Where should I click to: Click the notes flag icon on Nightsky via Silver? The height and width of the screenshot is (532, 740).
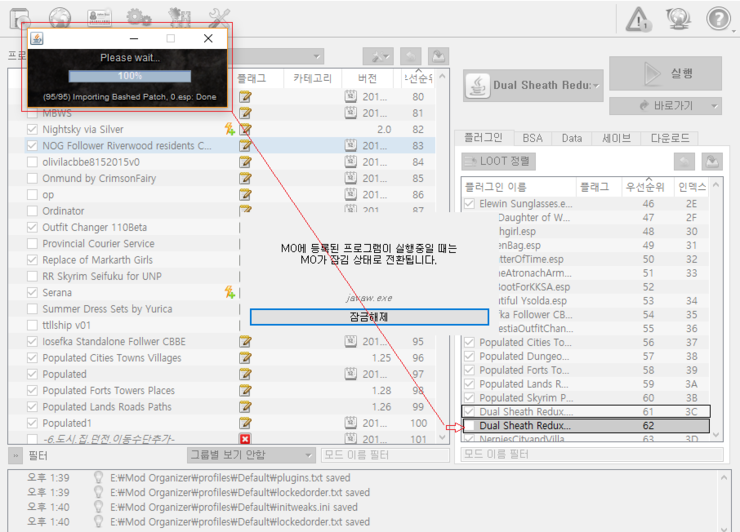tap(245, 129)
